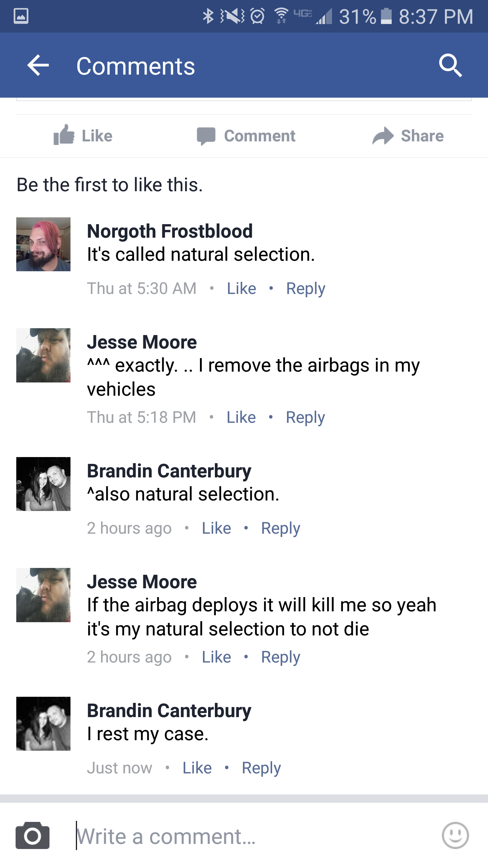The image size is (488, 868).
Task: Open the picture notification in status bar
Action: (21, 16)
